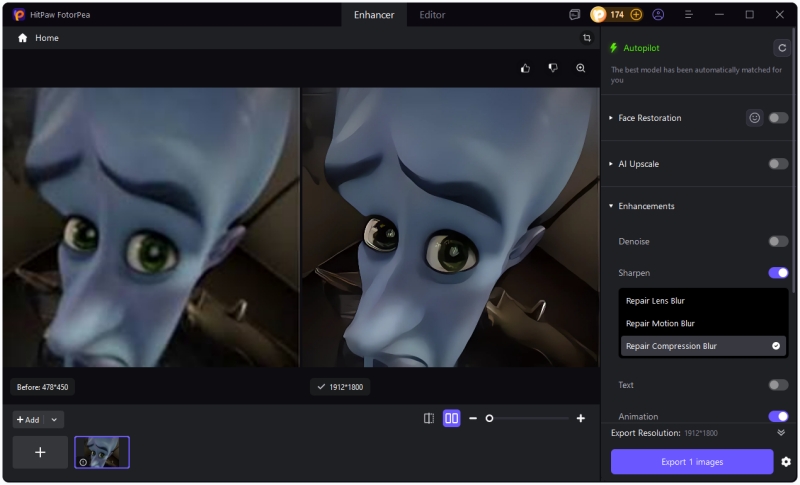Click the checkmark Repair Compression Blur indicator
Image resolution: width=800 pixels, height=485 pixels.
(x=776, y=346)
